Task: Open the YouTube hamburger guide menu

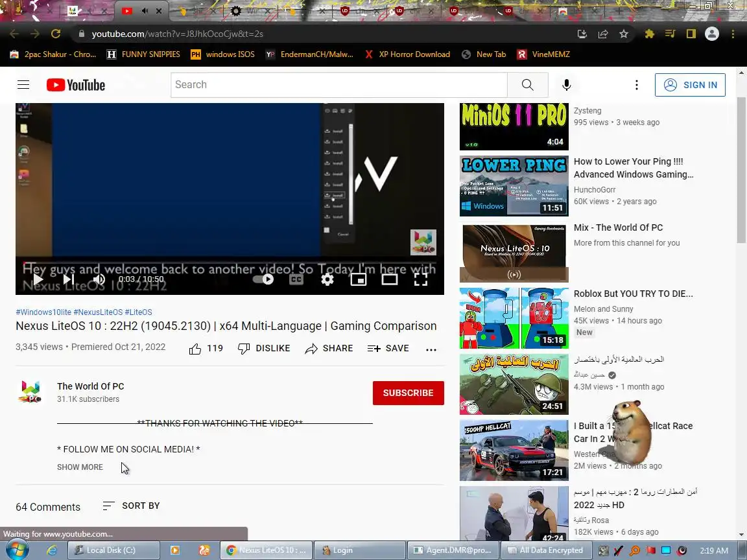Action: click(23, 85)
